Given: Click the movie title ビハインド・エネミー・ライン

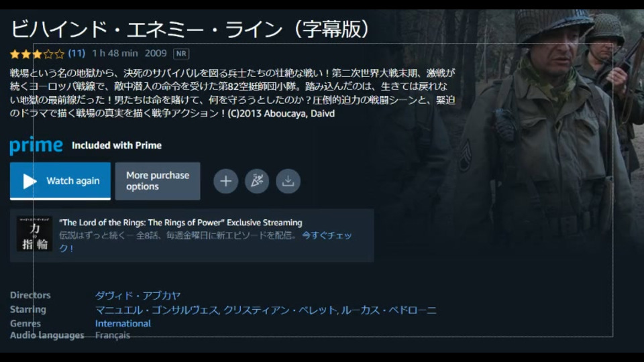Looking at the screenshot, I should pyautogui.click(x=147, y=29).
